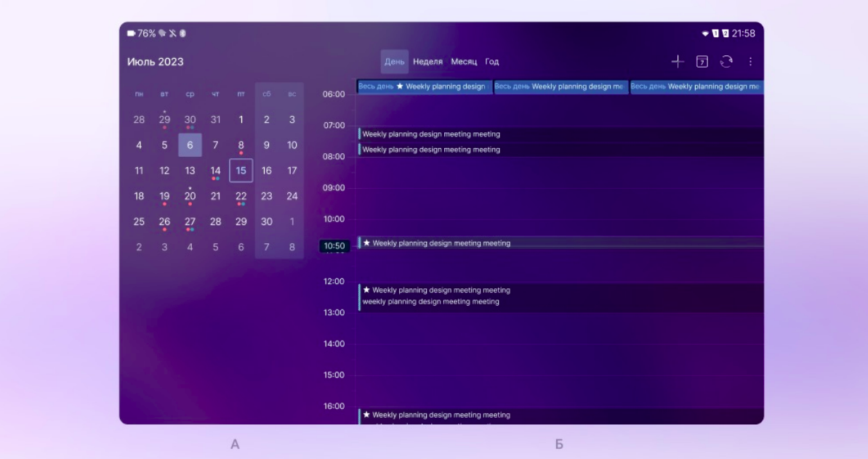This screenshot has width=868, height=459.
Task: Click the 21:58 clock in status bar
Action: [x=744, y=33]
